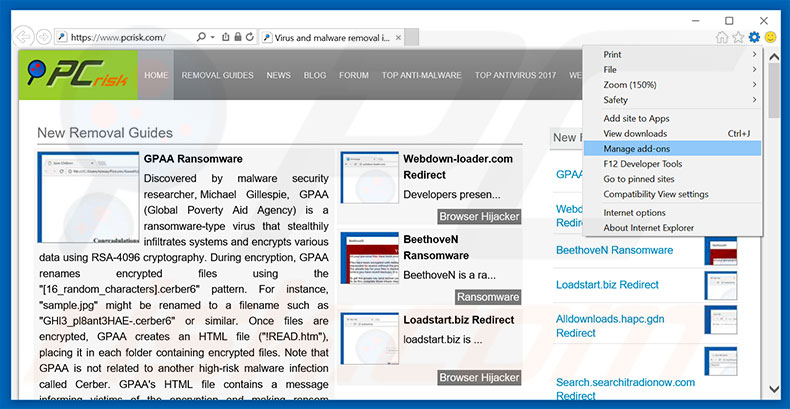
Task: Click BeethoveN Ransomware article thumbnail in middle column
Action: [369, 258]
